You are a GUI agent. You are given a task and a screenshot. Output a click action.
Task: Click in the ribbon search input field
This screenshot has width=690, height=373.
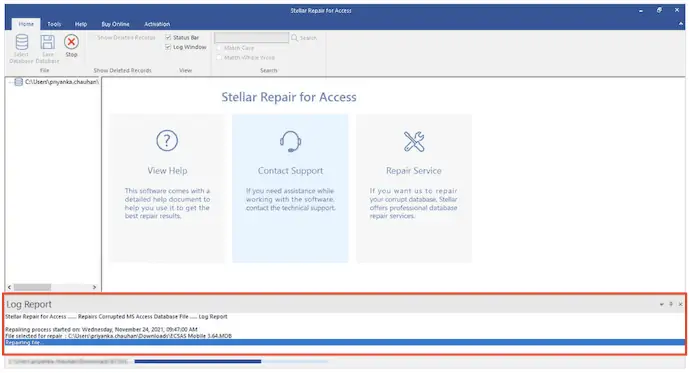point(251,38)
